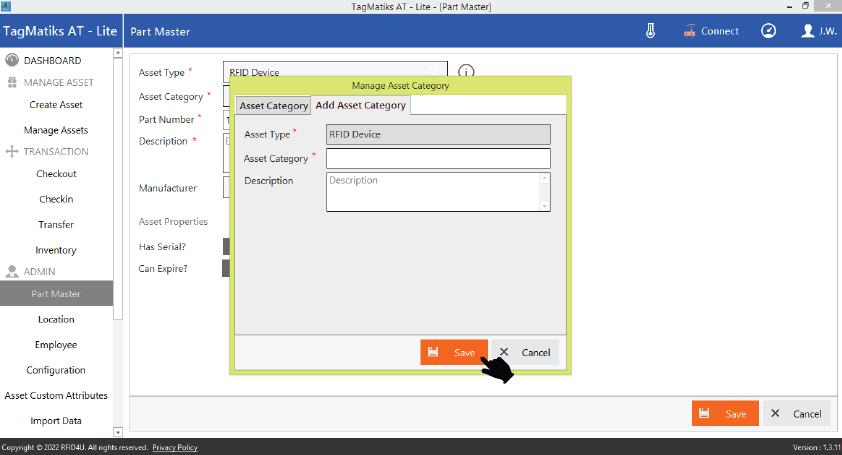Toggle the Can Expire switch
Viewport: 842px width, 455px height.
pos(227,268)
